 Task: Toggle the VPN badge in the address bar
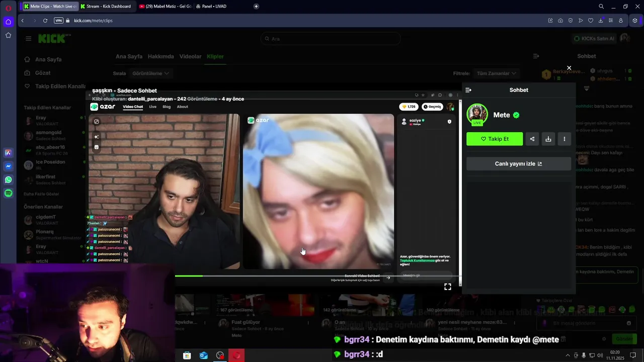click(x=58, y=21)
